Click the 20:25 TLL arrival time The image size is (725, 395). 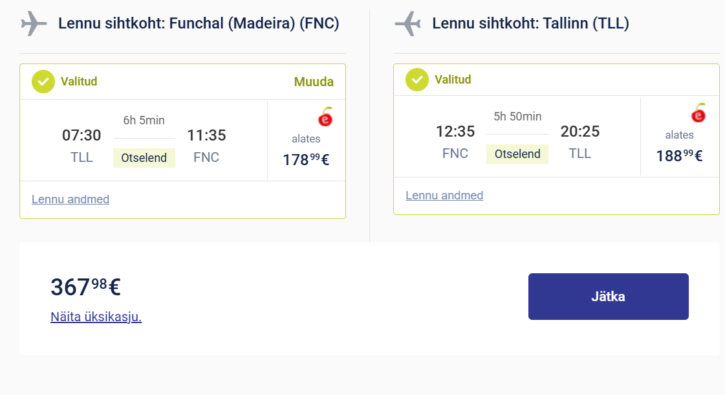click(580, 132)
